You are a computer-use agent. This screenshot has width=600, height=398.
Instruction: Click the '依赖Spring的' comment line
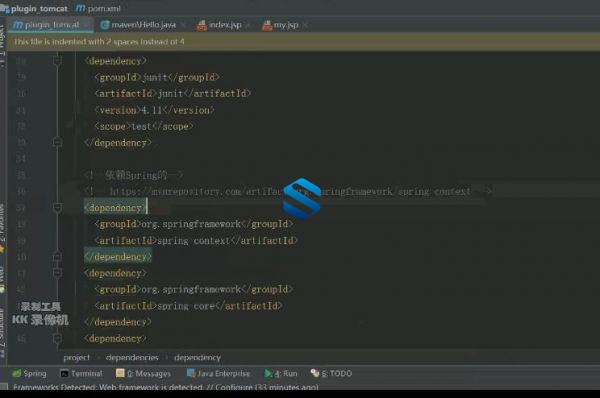click(133, 175)
